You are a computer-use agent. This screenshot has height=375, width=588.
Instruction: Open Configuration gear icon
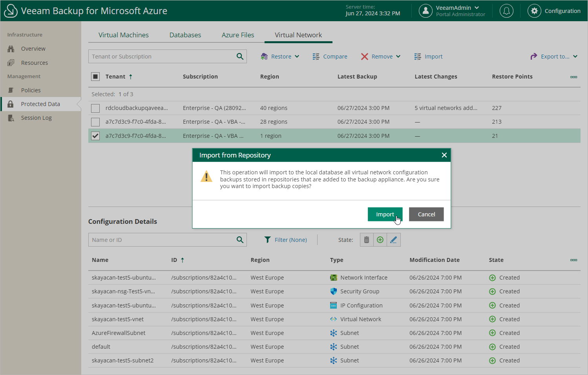point(534,11)
